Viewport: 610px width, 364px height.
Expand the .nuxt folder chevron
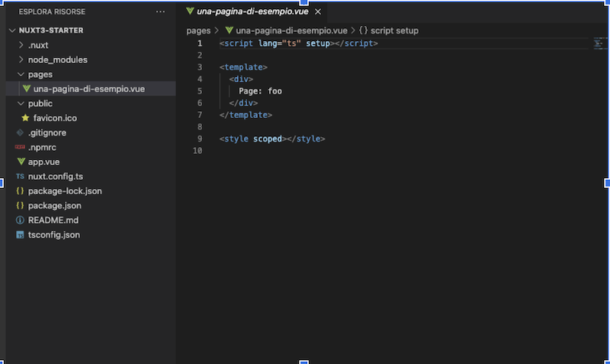[x=21, y=45]
